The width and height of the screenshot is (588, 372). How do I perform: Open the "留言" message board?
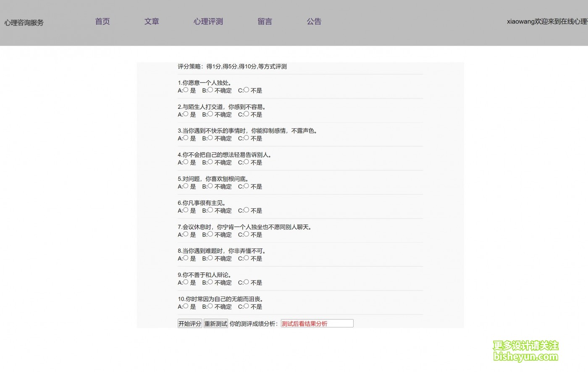click(x=265, y=21)
